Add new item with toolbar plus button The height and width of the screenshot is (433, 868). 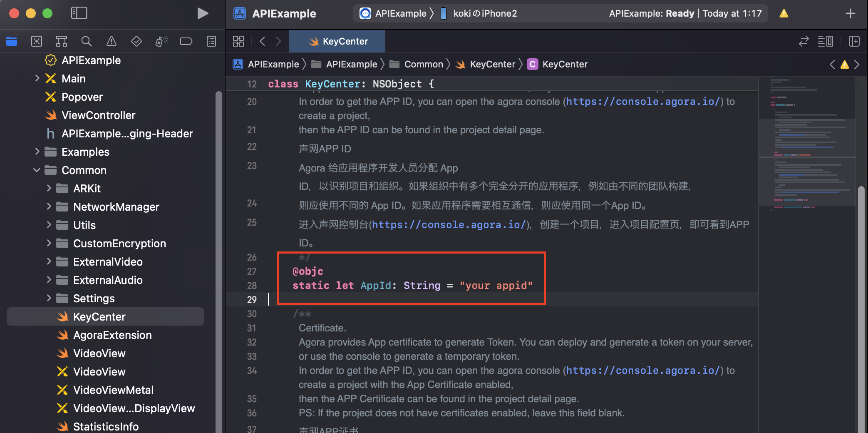(x=851, y=13)
